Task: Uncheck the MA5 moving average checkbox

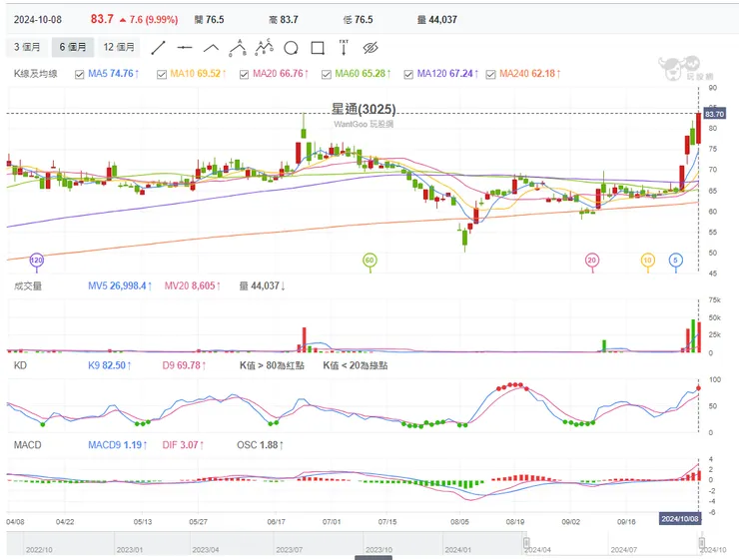Action: 79,75
